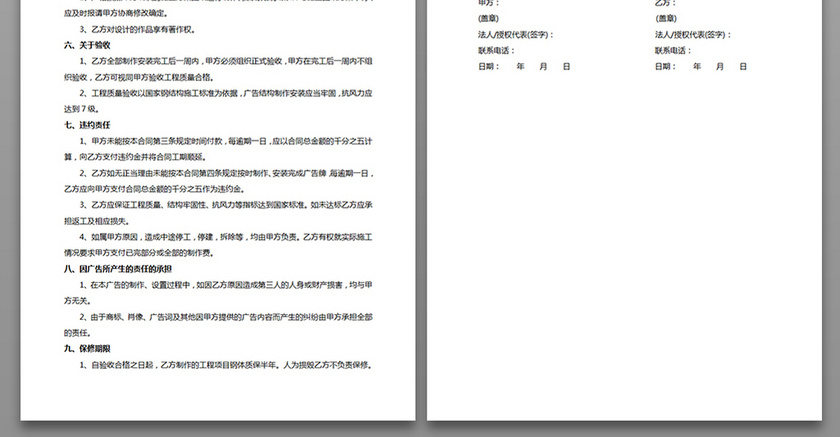Click the line starting '4、如属甲方原因，造成中途停工'

(226, 237)
